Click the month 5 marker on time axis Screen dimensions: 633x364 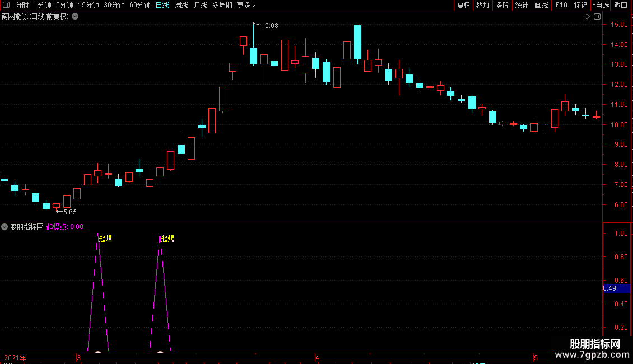536,357
